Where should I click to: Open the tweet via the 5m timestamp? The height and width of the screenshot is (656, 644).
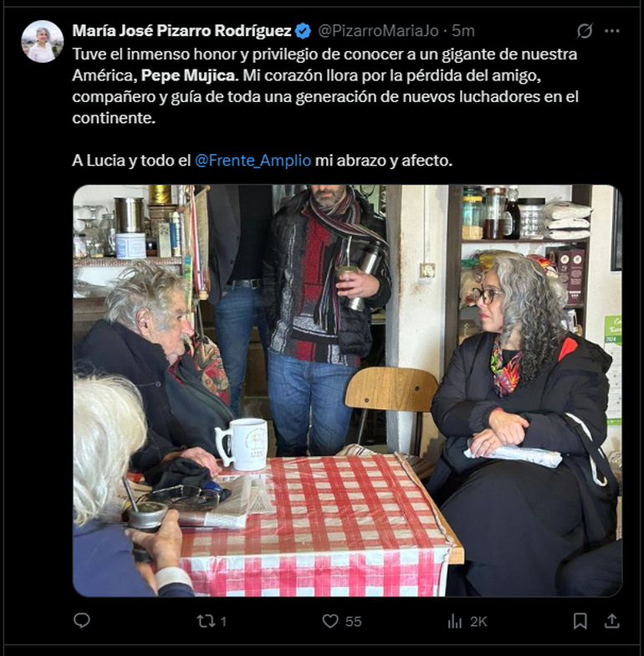click(x=463, y=31)
